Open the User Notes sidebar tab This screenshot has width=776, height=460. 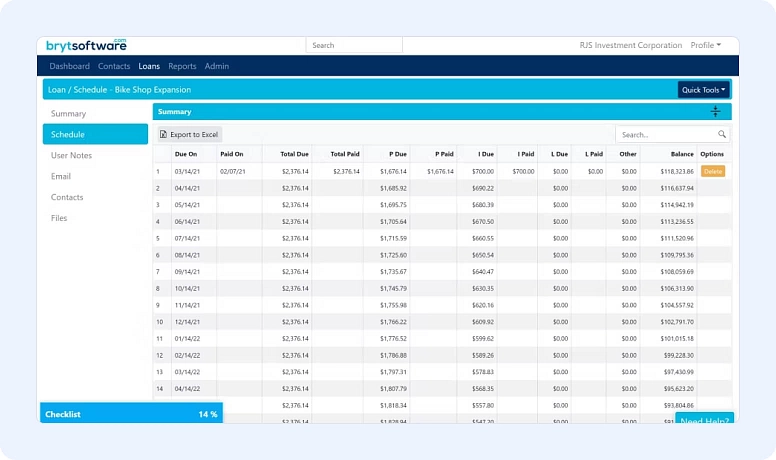[95, 155]
